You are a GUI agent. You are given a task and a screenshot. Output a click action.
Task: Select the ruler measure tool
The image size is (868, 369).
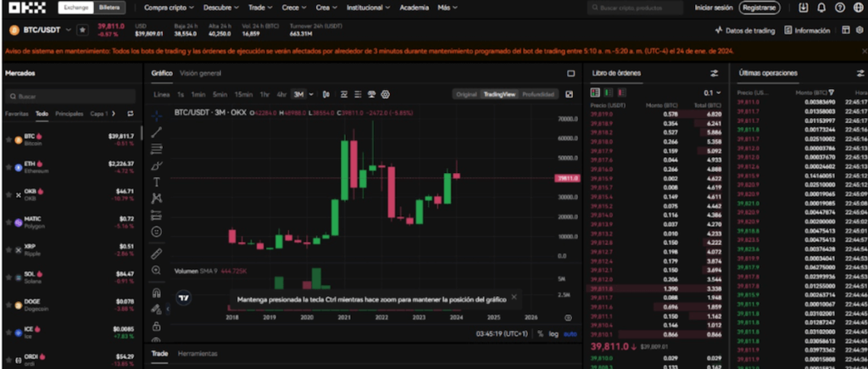click(157, 254)
